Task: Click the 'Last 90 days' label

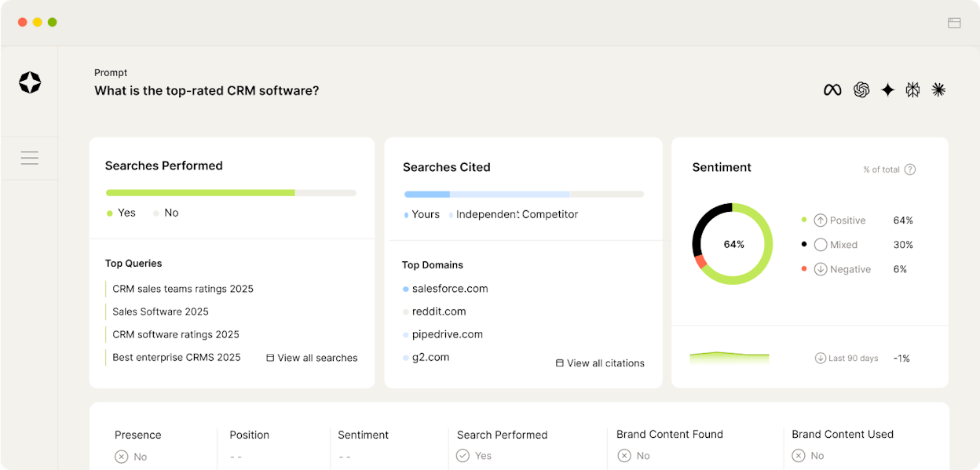Action: [854, 359]
